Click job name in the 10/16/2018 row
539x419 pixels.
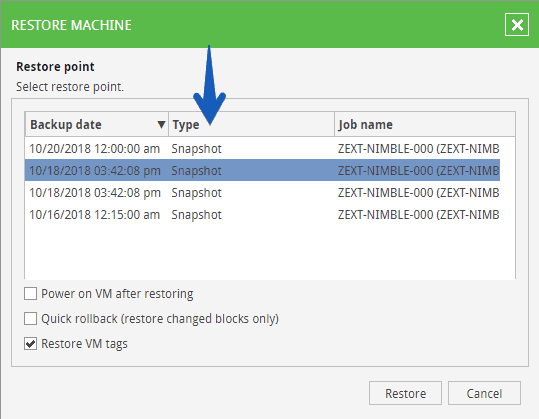[x=418, y=214]
